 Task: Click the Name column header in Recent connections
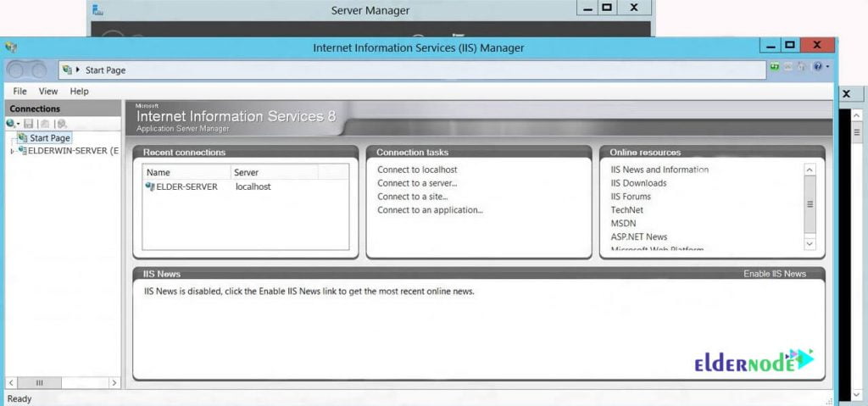click(x=186, y=172)
